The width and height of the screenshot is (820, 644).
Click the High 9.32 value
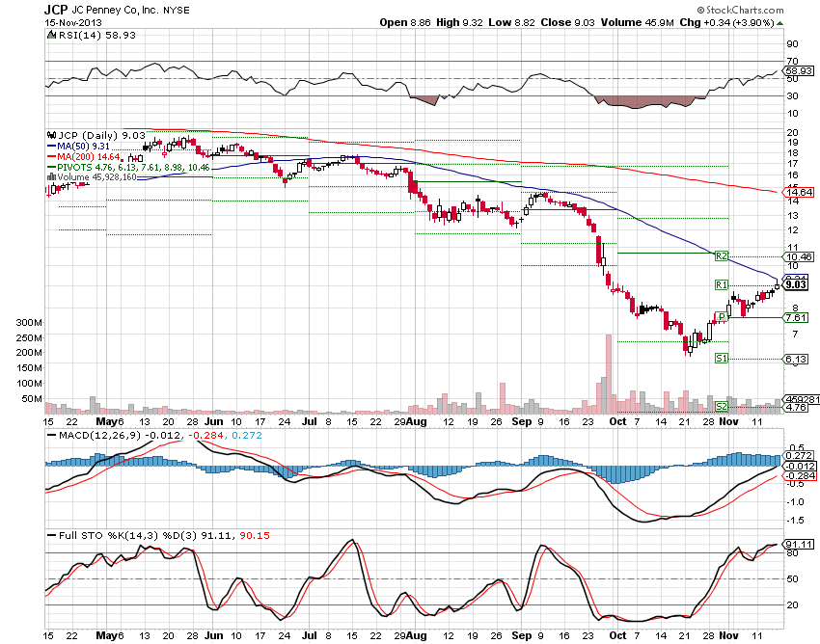[459, 22]
